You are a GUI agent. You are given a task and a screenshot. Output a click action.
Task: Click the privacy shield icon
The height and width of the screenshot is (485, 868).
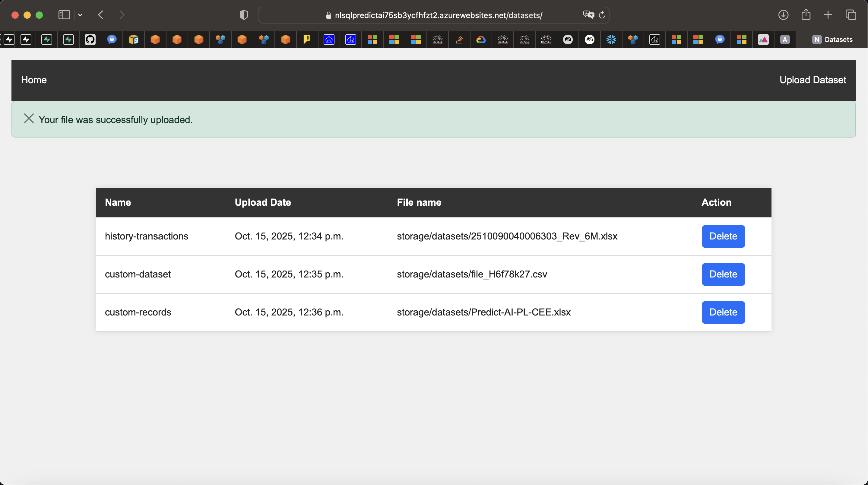(244, 15)
